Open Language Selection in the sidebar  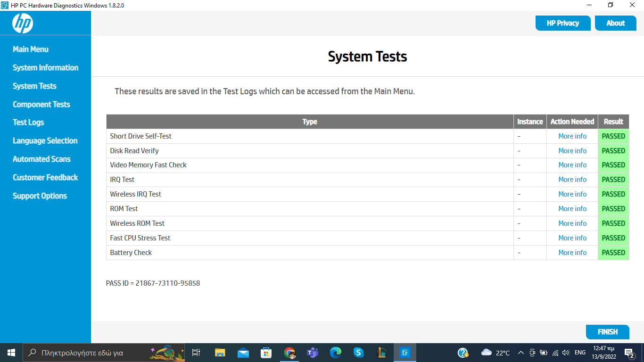(x=45, y=140)
